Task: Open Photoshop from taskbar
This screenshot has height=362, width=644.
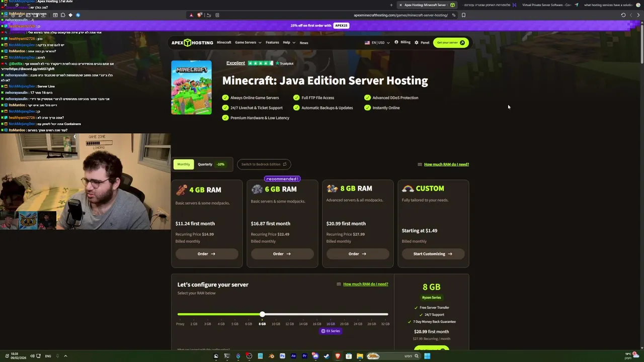Action: click(282, 356)
